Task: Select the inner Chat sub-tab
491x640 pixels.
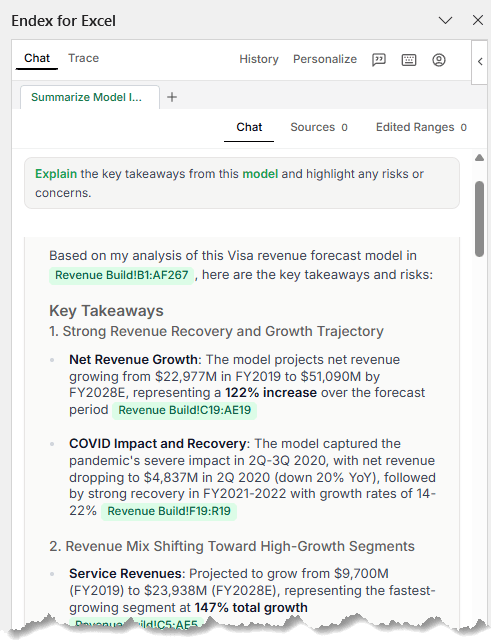Action: (249, 127)
